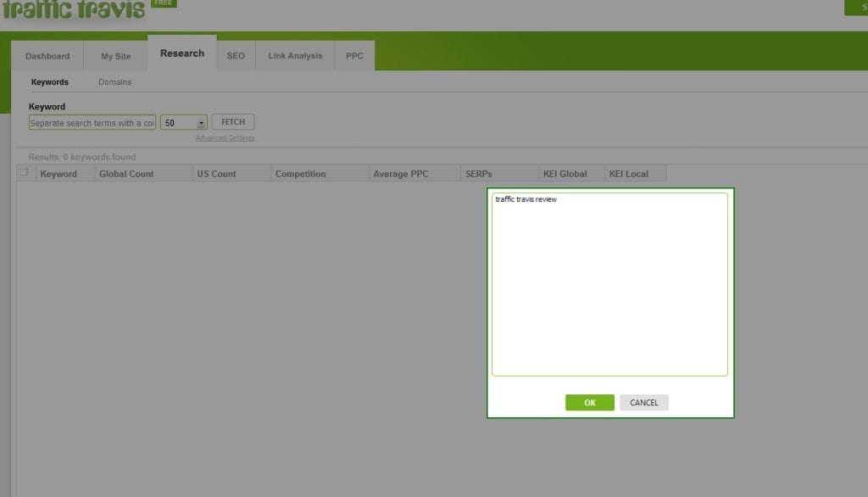Click the FETCH button
The width and height of the screenshot is (868, 497).
(233, 122)
